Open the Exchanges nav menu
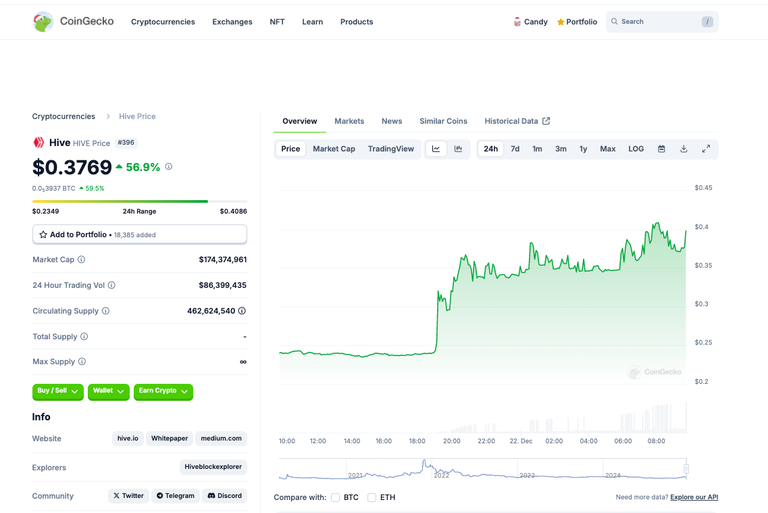 point(232,22)
